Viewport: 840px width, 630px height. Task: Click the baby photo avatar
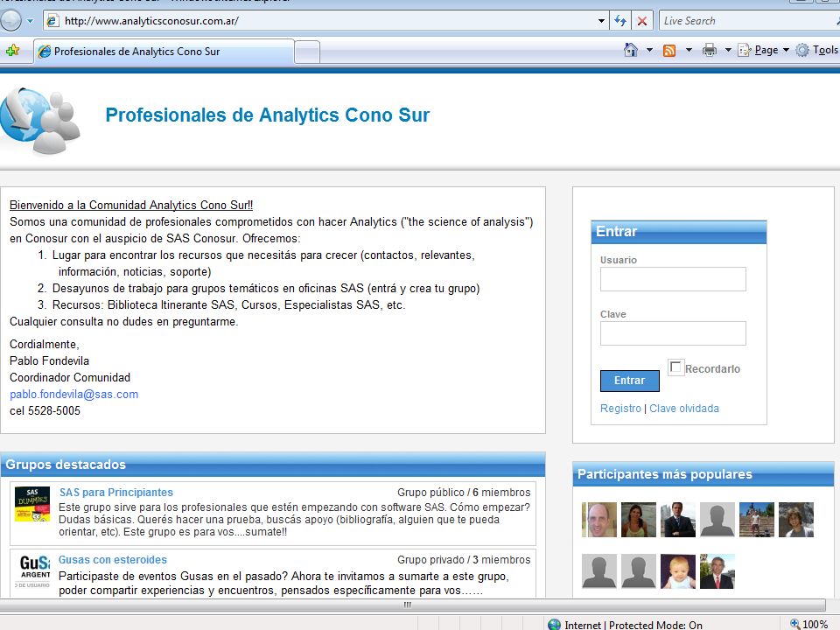677,571
